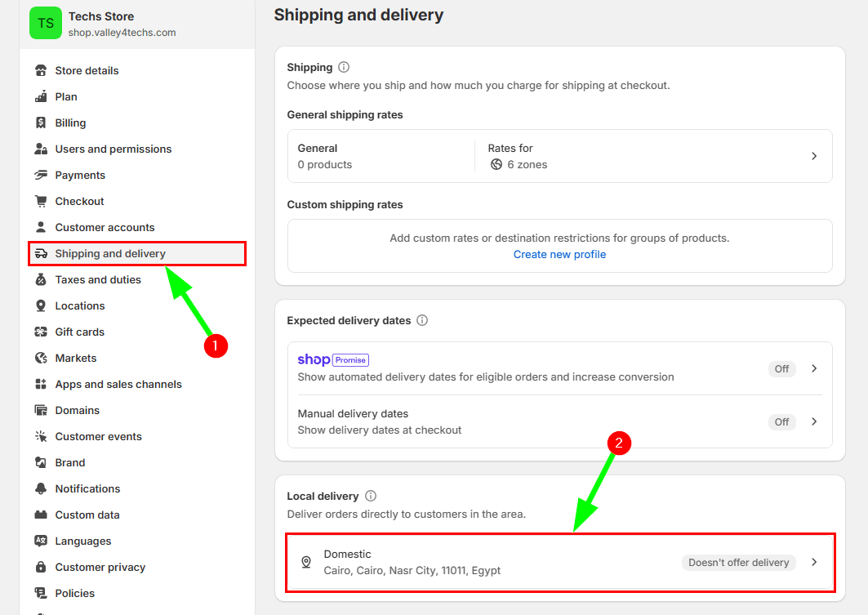Open Manual delivery dates chevron arrow
The image size is (868, 615).
pos(813,421)
